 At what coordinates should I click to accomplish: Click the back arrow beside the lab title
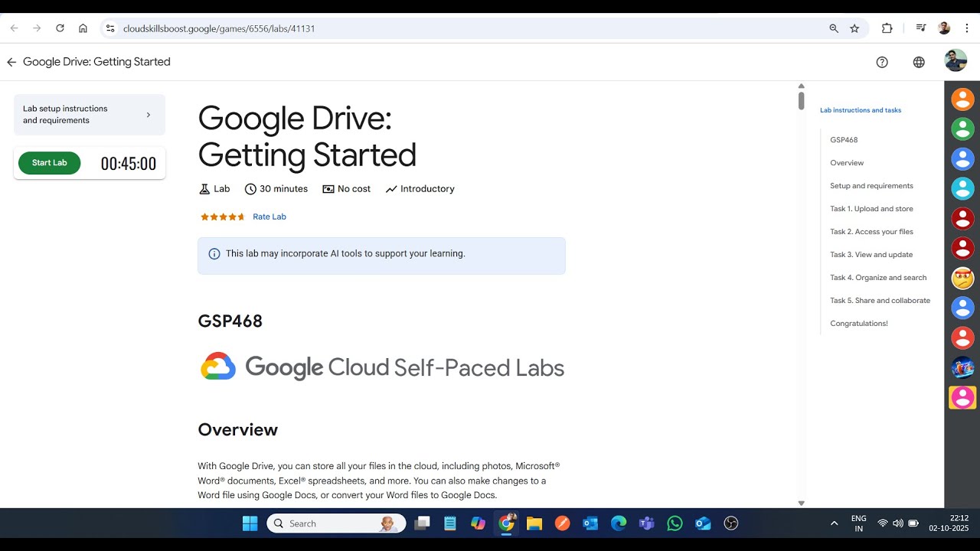[11, 62]
